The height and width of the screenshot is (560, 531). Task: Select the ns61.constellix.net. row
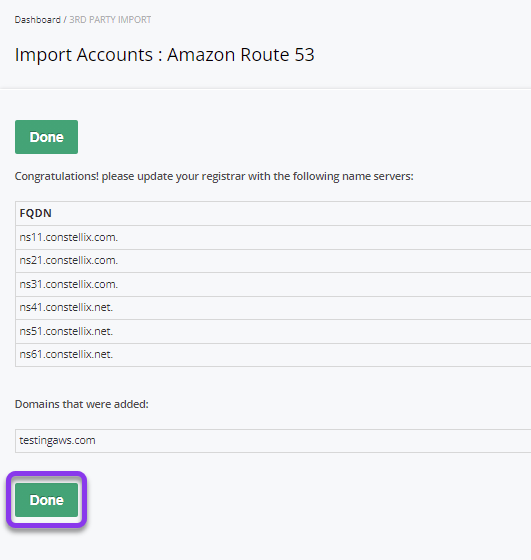click(273, 355)
